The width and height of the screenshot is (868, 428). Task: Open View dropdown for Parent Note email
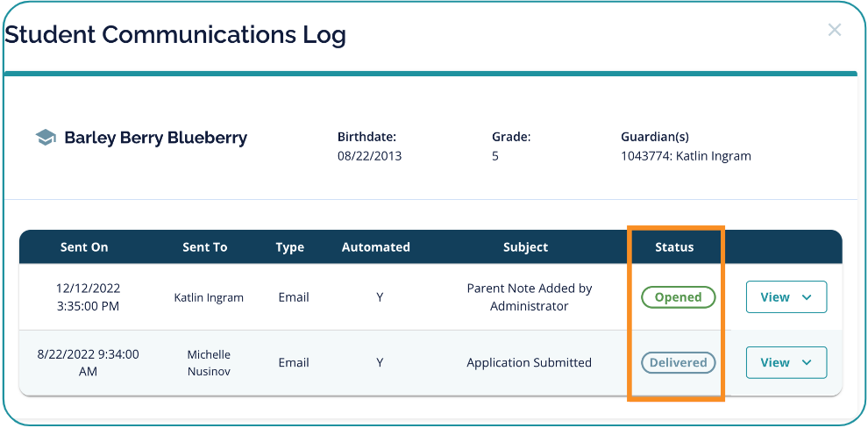pos(786,297)
